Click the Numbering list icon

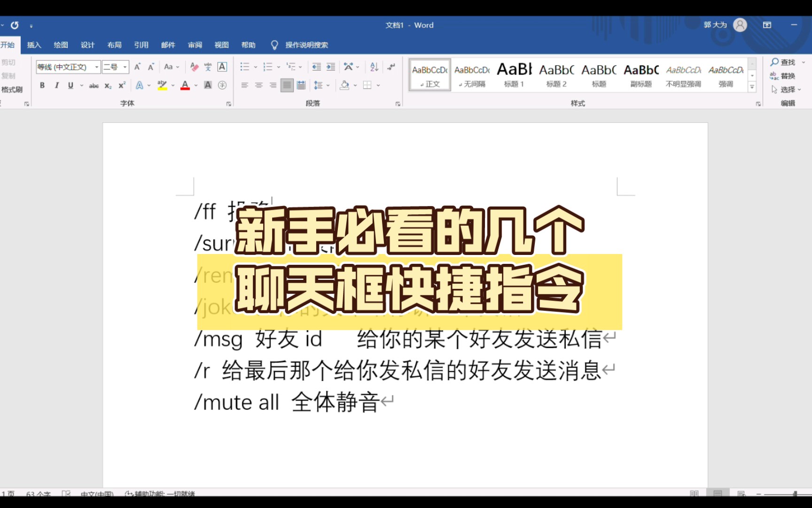click(267, 67)
